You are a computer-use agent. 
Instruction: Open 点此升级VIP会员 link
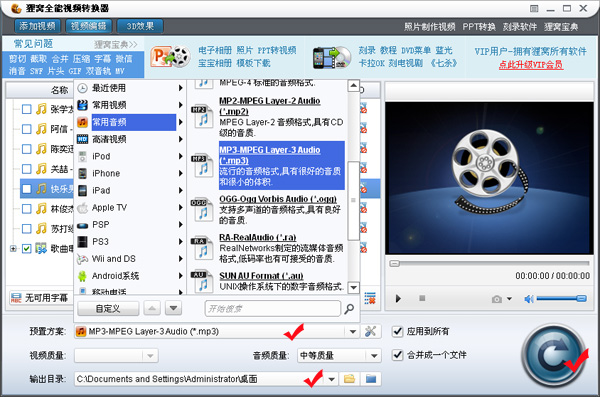coord(530,64)
